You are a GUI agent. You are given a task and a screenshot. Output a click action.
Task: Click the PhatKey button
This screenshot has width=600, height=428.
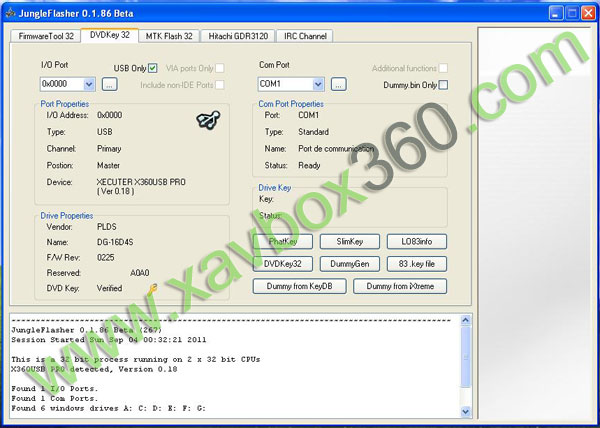pyautogui.click(x=283, y=242)
